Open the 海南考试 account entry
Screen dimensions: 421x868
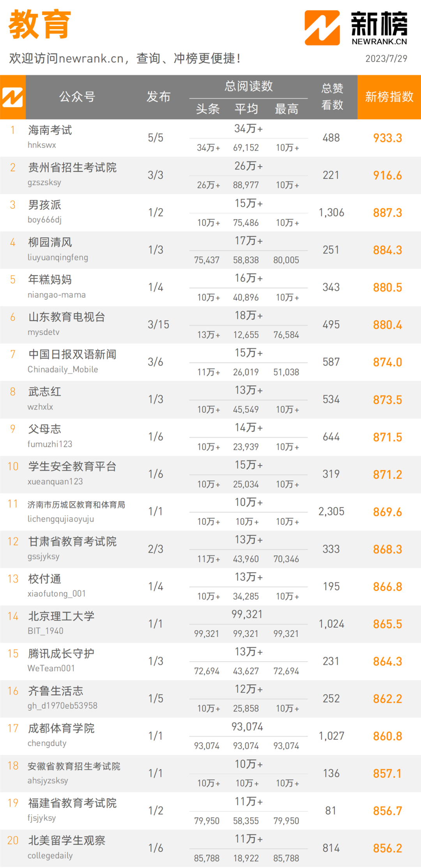coord(50,130)
